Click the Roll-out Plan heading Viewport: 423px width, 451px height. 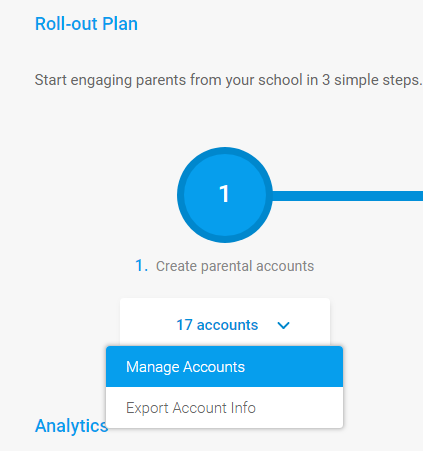[x=86, y=24]
